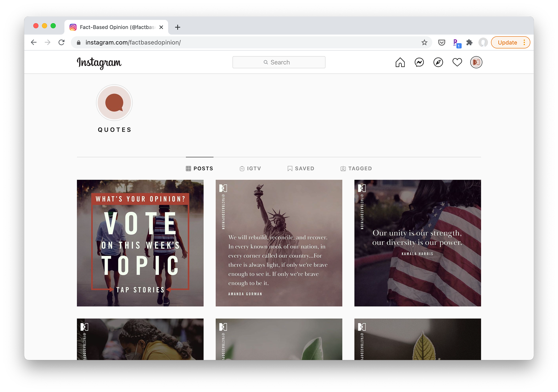Go to Instagram home feed icon
Viewport: 558px width, 392px height.
click(400, 62)
